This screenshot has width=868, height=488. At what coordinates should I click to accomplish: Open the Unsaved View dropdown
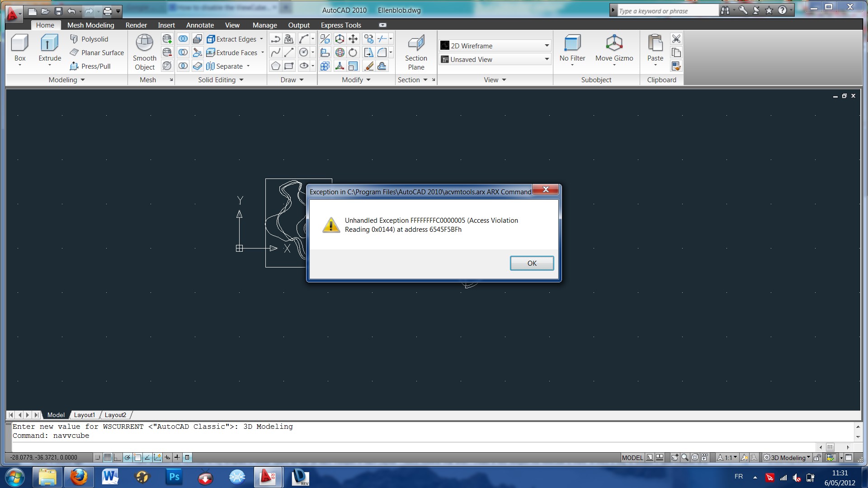pos(495,59)
